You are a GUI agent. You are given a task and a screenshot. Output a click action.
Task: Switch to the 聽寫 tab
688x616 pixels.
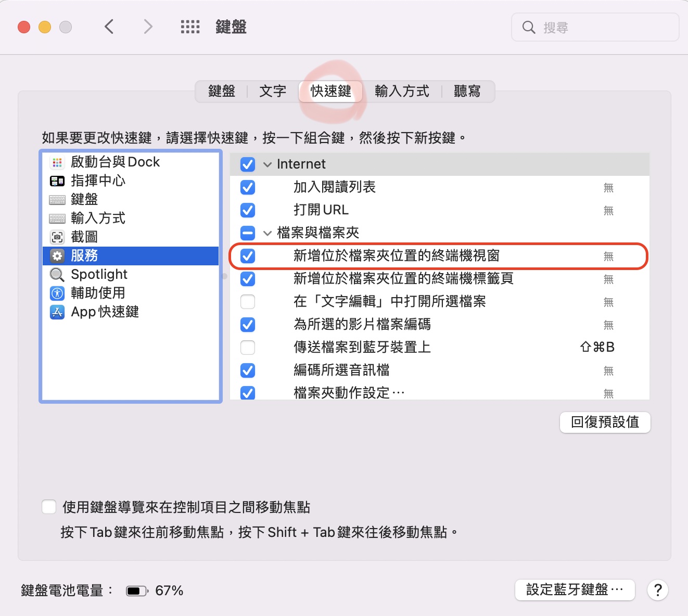[467, 92]
